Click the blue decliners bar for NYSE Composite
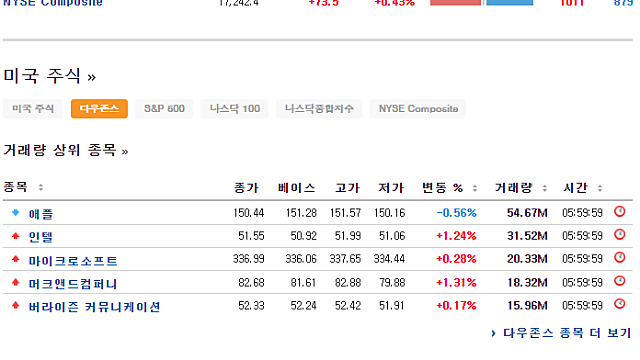The width and height of the screenshot is (640, 360). point(509,2)
